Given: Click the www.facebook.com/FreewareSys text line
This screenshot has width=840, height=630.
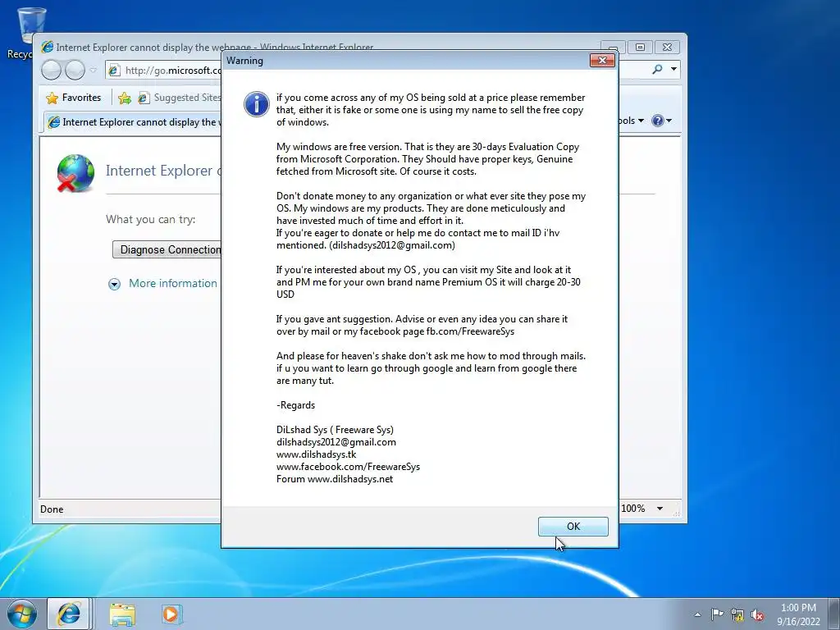Looking at the screenshot, I should click(348, 467).
